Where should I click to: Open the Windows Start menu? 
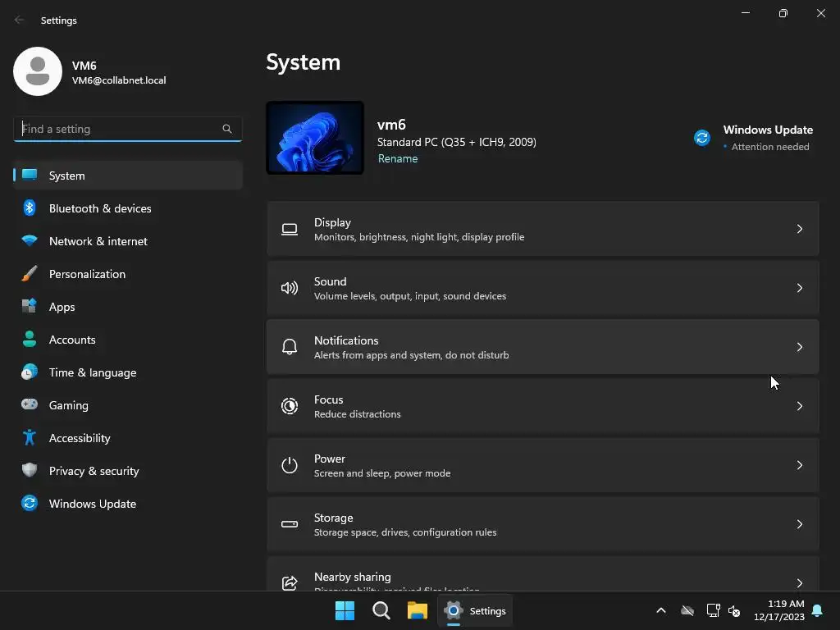coord(345,610)
